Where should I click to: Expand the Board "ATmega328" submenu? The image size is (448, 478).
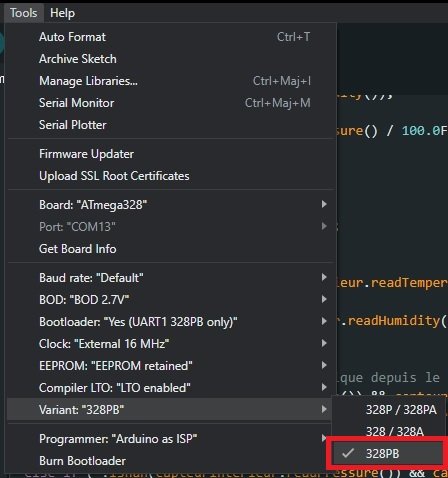tap(171, 205)
